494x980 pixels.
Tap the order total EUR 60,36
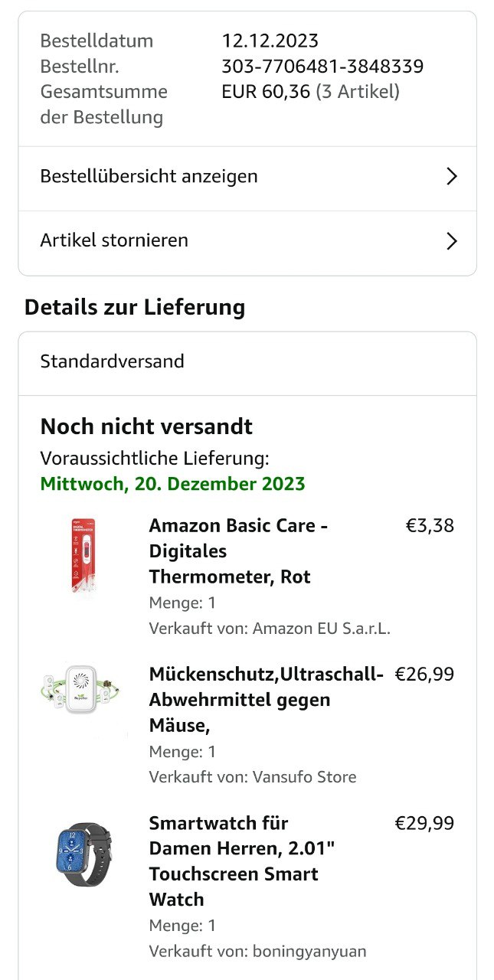[x=266, y=92]
